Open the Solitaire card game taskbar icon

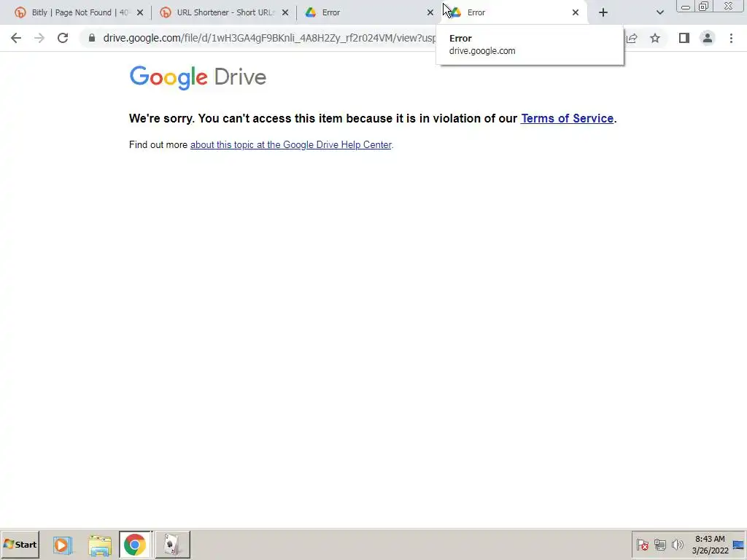coord(172,544)
